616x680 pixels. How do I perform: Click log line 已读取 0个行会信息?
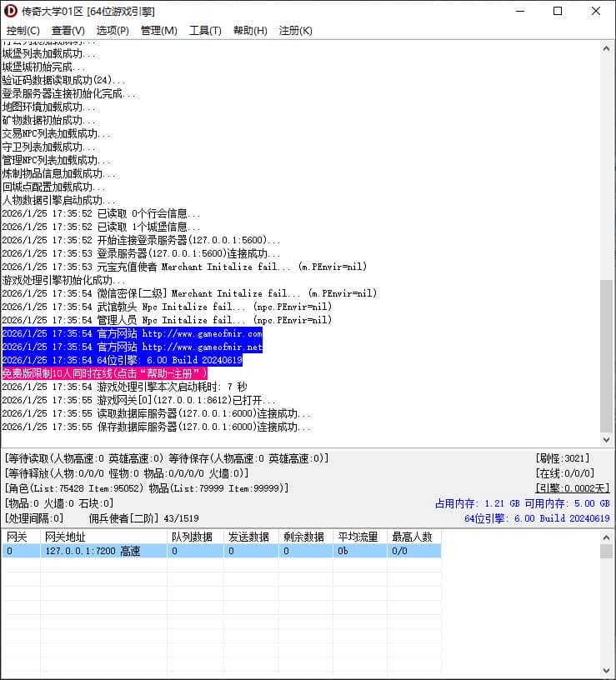click(x=101, y=213)
